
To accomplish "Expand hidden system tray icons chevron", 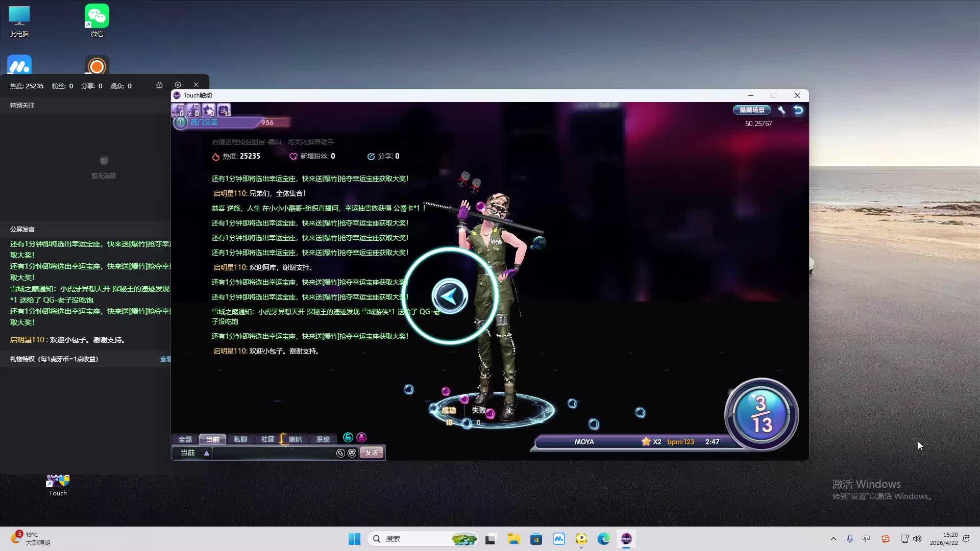I will [834, 539].
